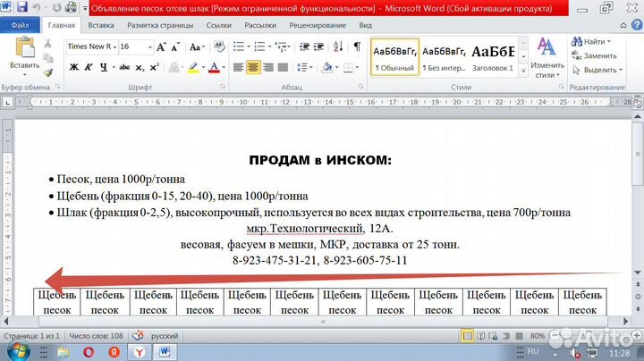Clear formatting with the eraser icon
The width and height of the screenshot is (644, 361).
point(219,46)
